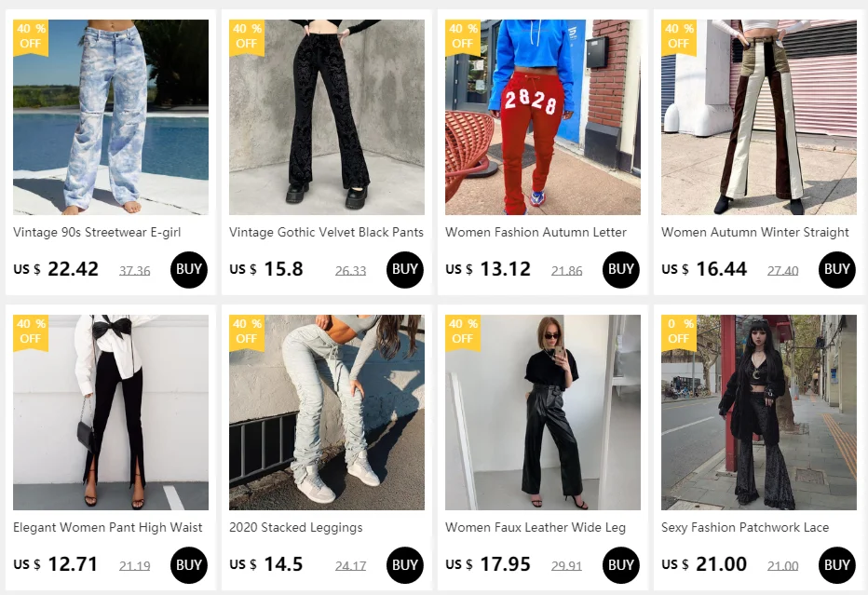Click BUY for Vintage Gothic Velvet Black Pants
868x595 pixels.
[x=404, y=269]
